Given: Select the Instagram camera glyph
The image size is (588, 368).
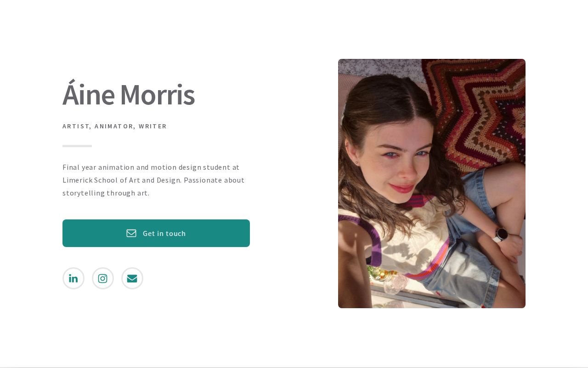Looking at the screenshot, I should point(103,278).
